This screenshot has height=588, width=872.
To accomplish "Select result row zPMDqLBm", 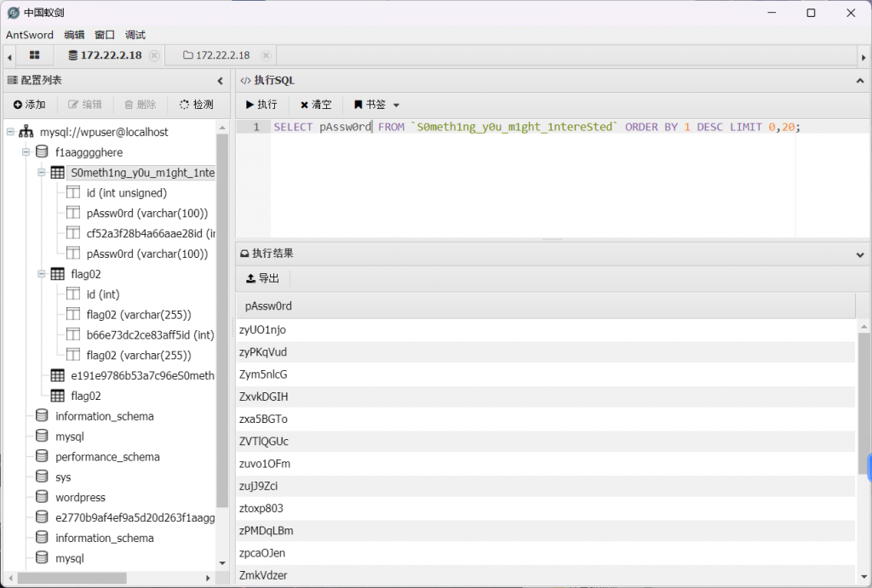I will pos(546,531).
